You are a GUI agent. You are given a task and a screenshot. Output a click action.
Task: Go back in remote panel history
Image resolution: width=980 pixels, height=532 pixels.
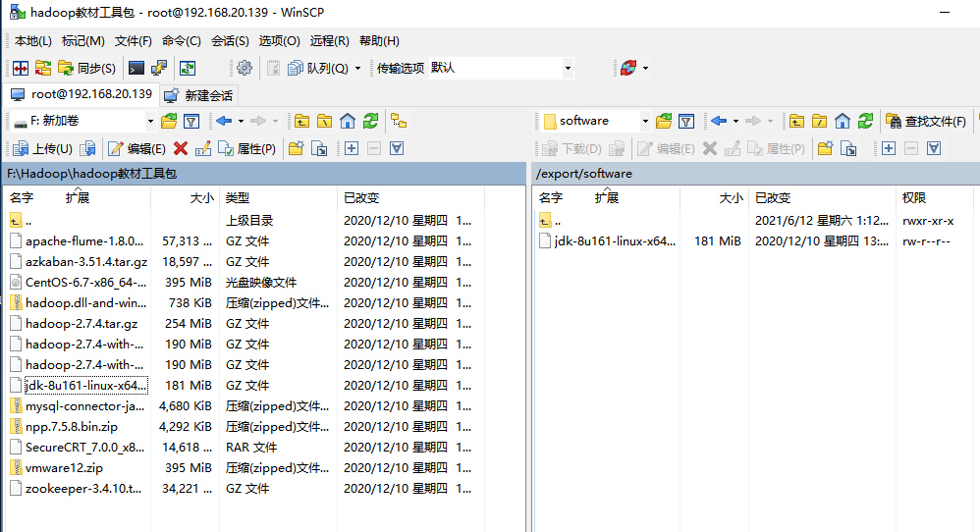pyautogui.click(x=719, y=121)
